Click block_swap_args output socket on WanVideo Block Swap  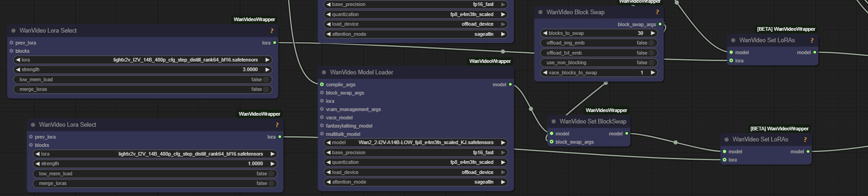(660, 24)
